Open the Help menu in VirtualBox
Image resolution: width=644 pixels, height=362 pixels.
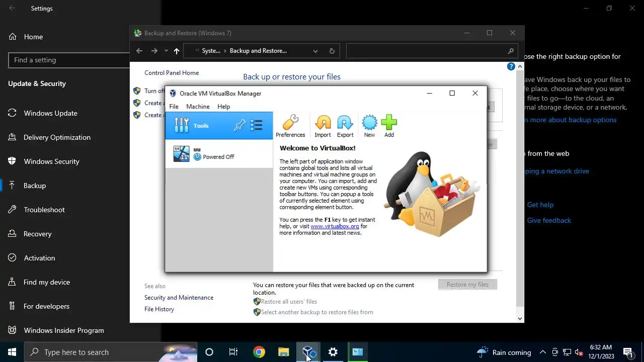pyautogui.click(x=223, y=107)
